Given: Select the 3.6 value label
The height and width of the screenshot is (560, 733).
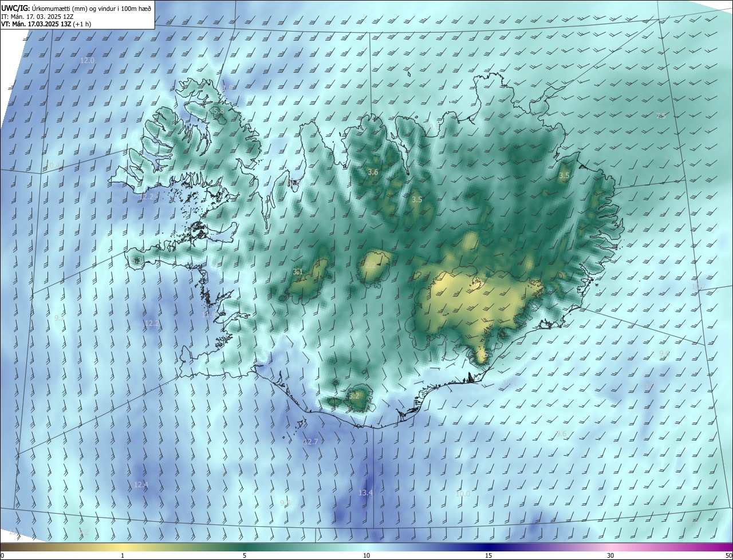Looking at the screenshot, I should [x=373, y=172].
